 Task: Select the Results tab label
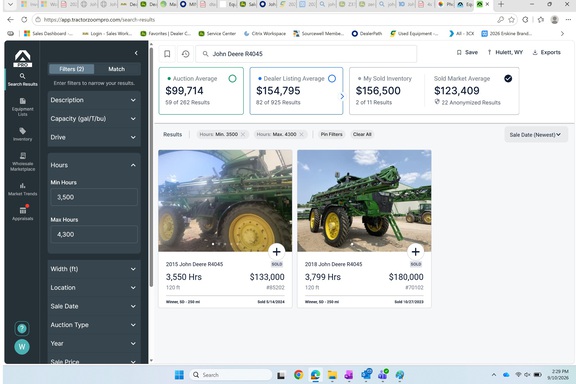[x=172, y=134]
